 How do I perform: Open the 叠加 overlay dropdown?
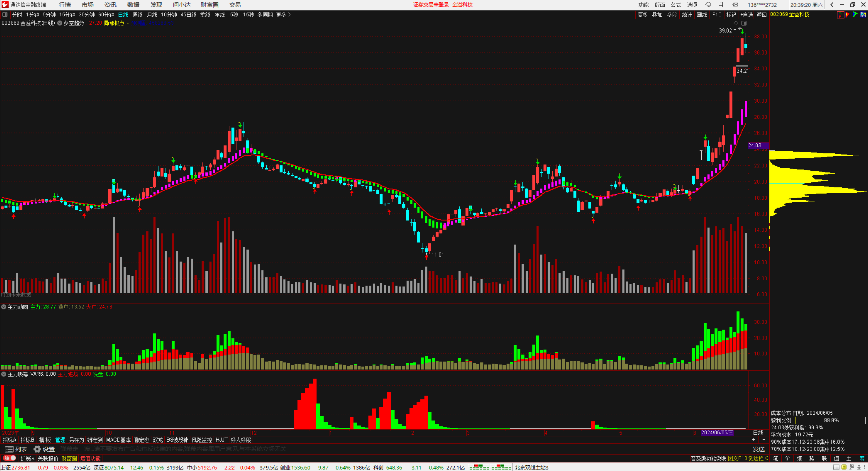[657, 15]
